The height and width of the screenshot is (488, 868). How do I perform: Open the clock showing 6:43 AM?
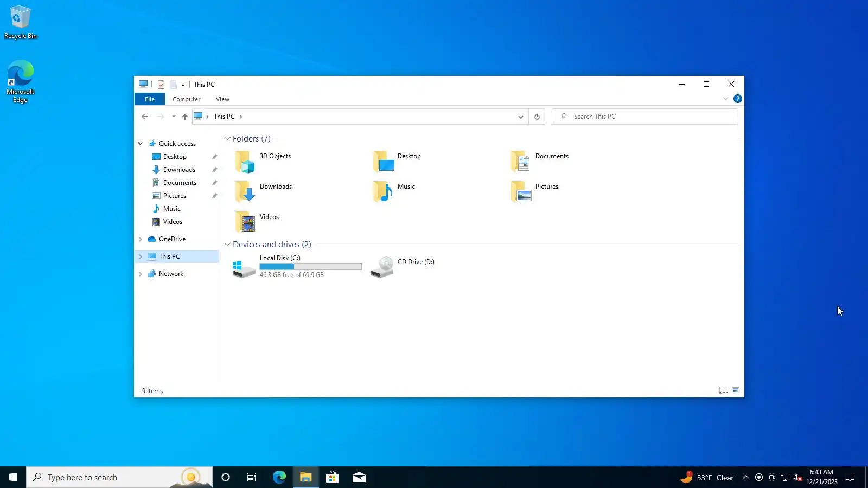(x=821, y=477)
